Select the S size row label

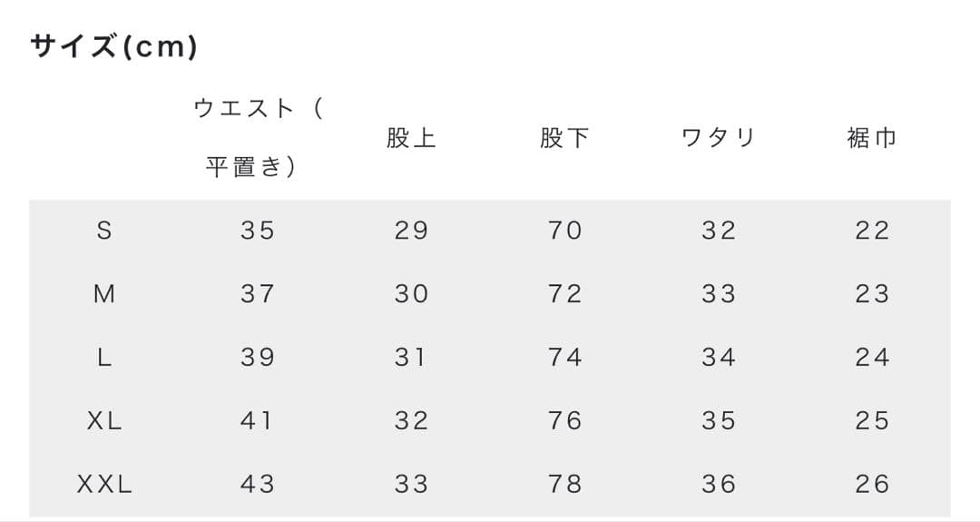tap(104, 231)
